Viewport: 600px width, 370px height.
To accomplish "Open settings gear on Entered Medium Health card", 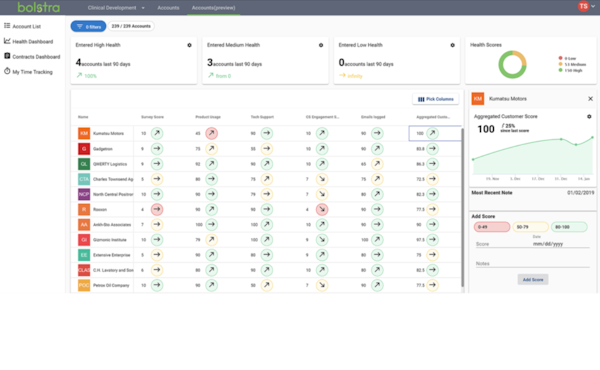I will [321, 45].
